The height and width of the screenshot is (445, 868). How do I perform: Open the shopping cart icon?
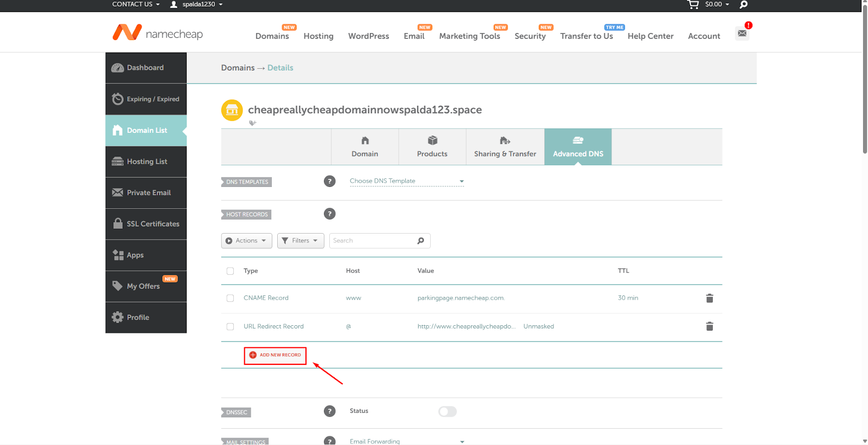[x=693, y=4]
